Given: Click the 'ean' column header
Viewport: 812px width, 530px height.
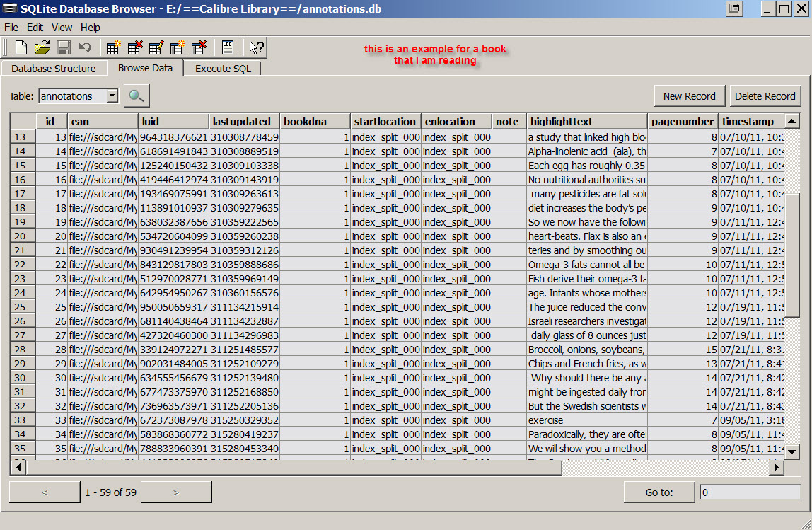Looking at the screenshot, I should pos(103,121).
